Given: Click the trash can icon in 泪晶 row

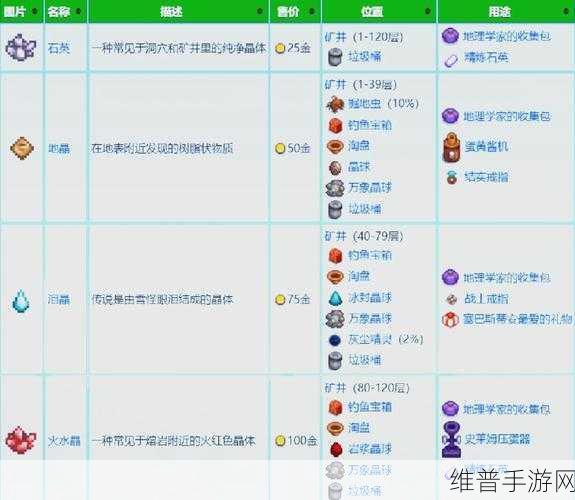Looking at the screenshot, I should (335, 360).
